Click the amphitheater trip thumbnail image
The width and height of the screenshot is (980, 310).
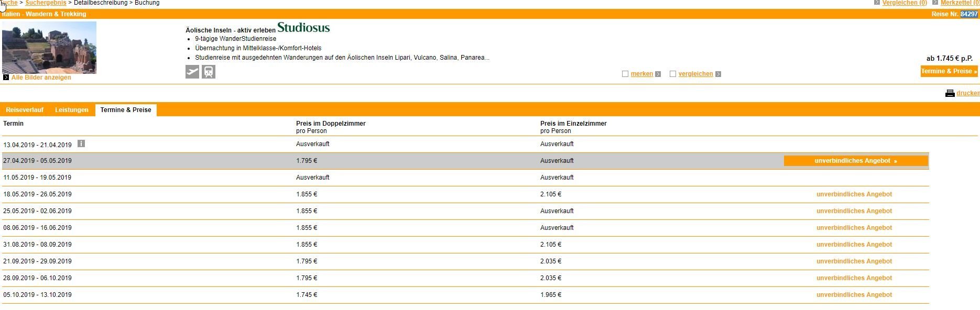click(x=49, y=48)
